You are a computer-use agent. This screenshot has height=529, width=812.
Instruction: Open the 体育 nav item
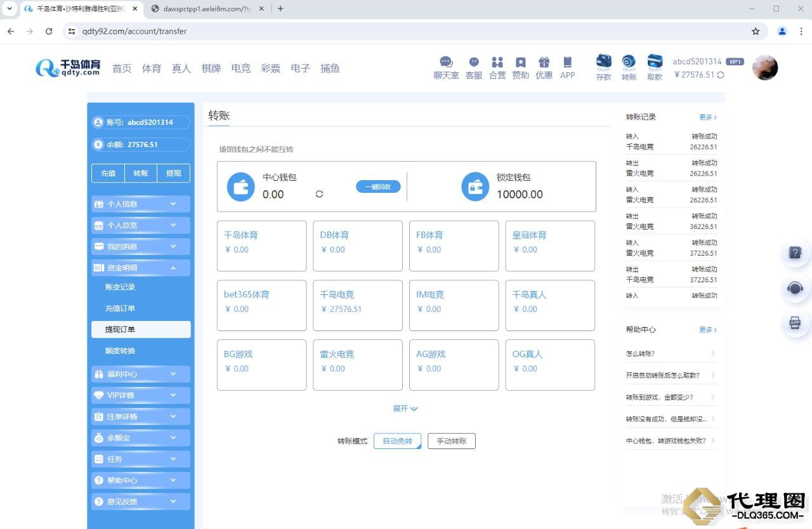152,69
